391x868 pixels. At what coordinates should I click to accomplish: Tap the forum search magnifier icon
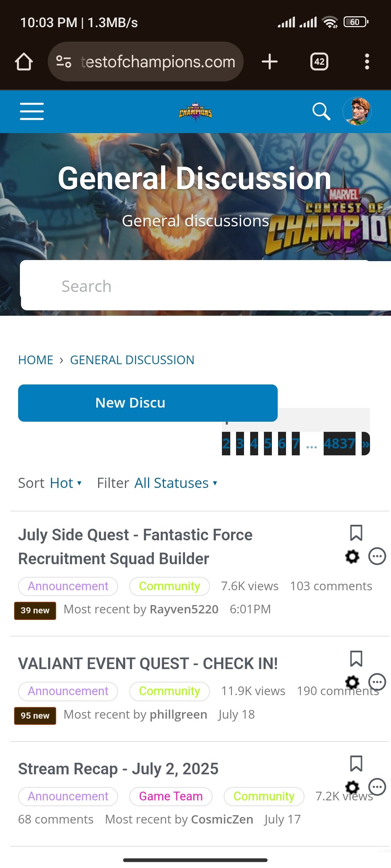pyautogui.click(x=321, y=111)
